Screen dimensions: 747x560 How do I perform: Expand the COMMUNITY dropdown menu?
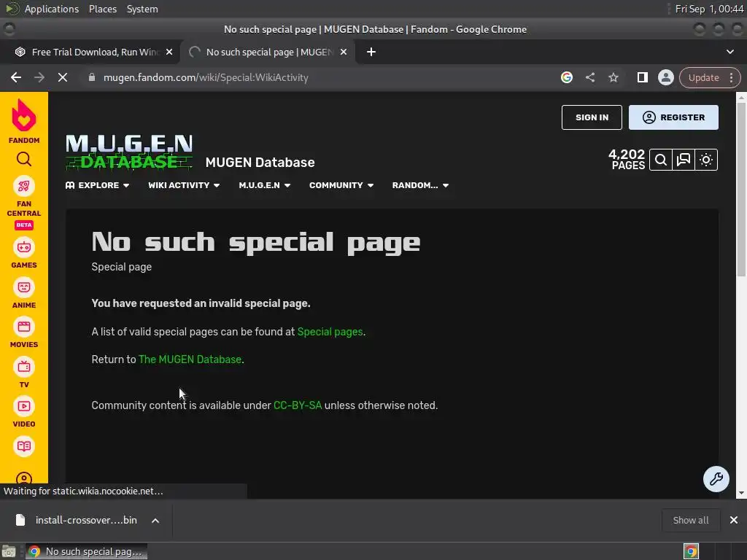click(341, 185)
